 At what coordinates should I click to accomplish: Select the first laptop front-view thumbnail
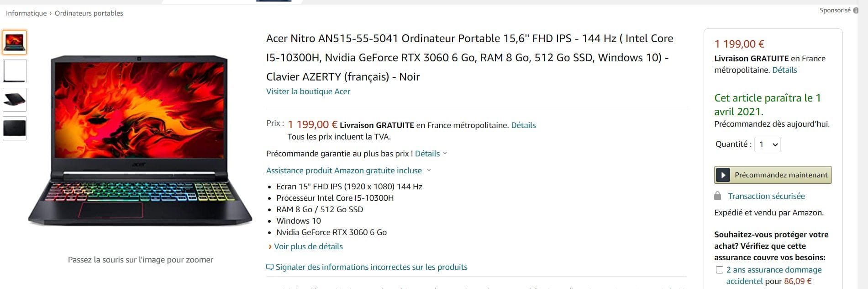pyautogui.click(x=15, y=42)
